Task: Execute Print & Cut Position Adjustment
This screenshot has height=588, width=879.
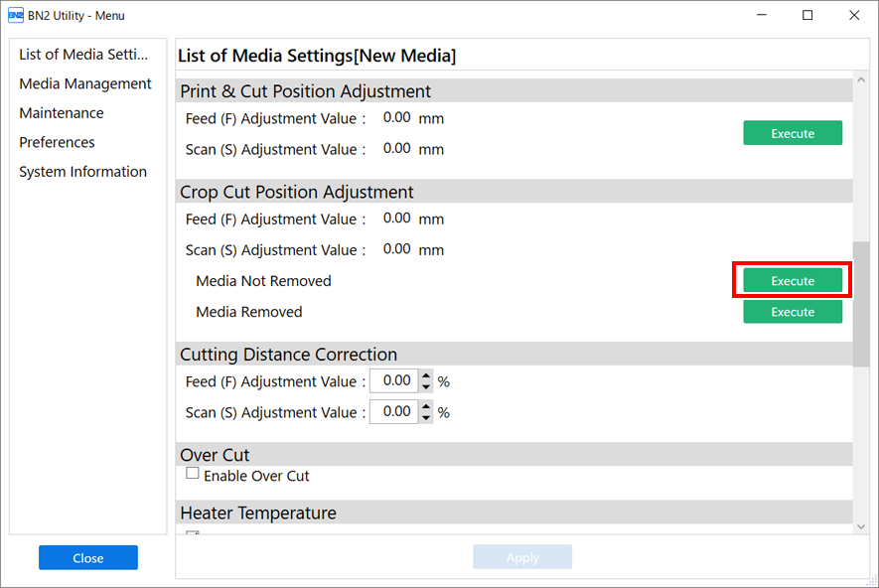Action: pyautogui.click(x=793, y=133)
